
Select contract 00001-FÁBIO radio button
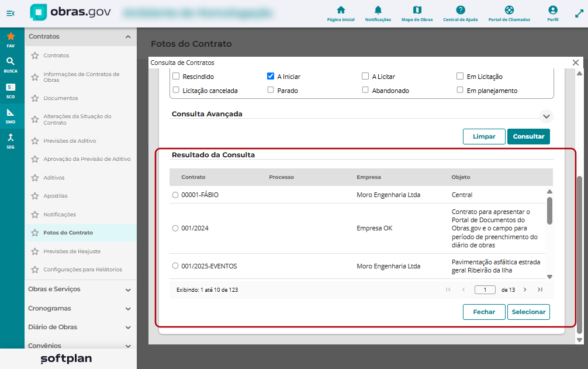pos(175,195)
